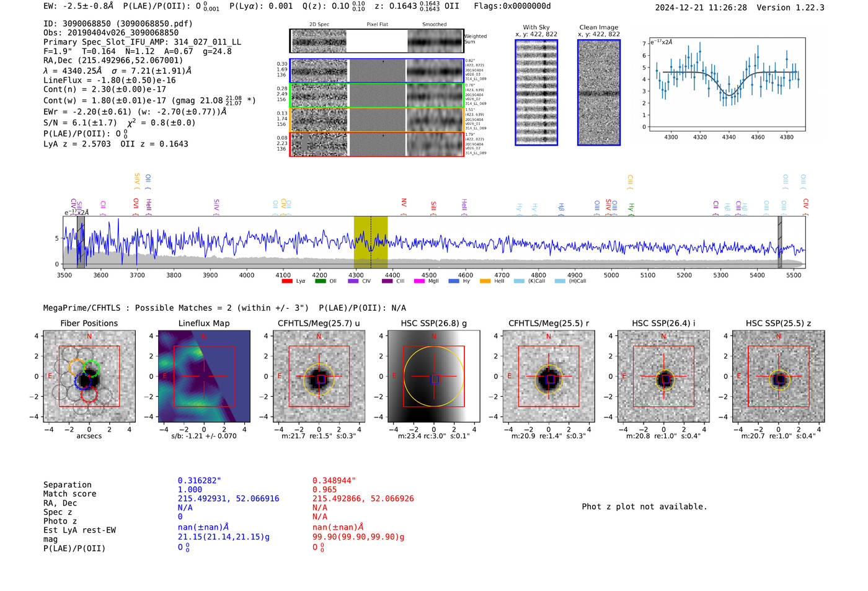Click the orange HeII legend swatch

point(485,282)
